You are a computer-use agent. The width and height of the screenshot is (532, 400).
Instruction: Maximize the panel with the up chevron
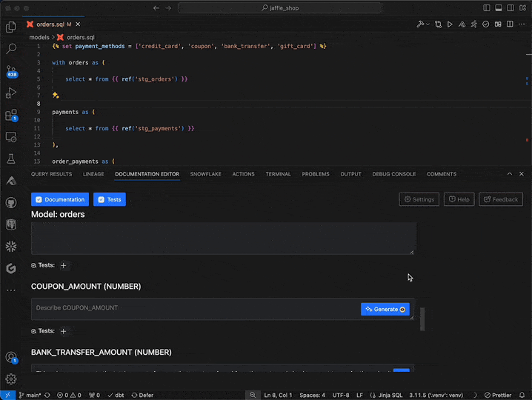pos(510,174)
